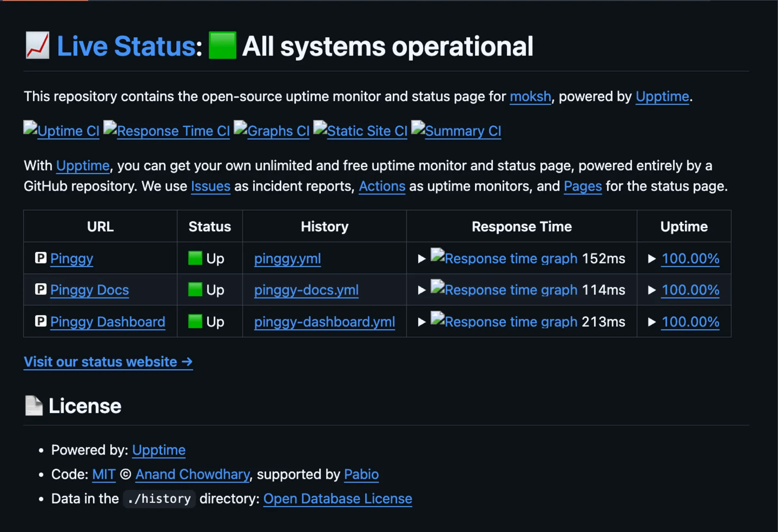Click the Summary CI badge
Image resolution: width=778 pixels, height=532 pixels.
[455, 130]
